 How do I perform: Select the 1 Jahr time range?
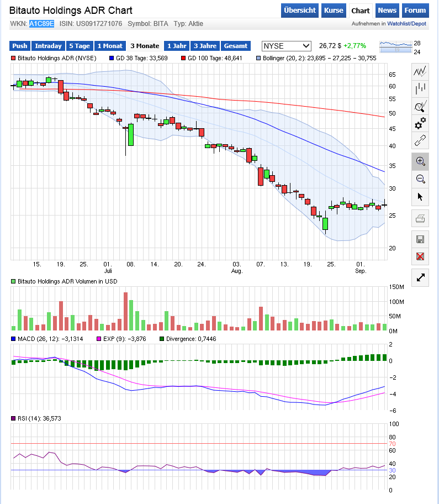177,46
